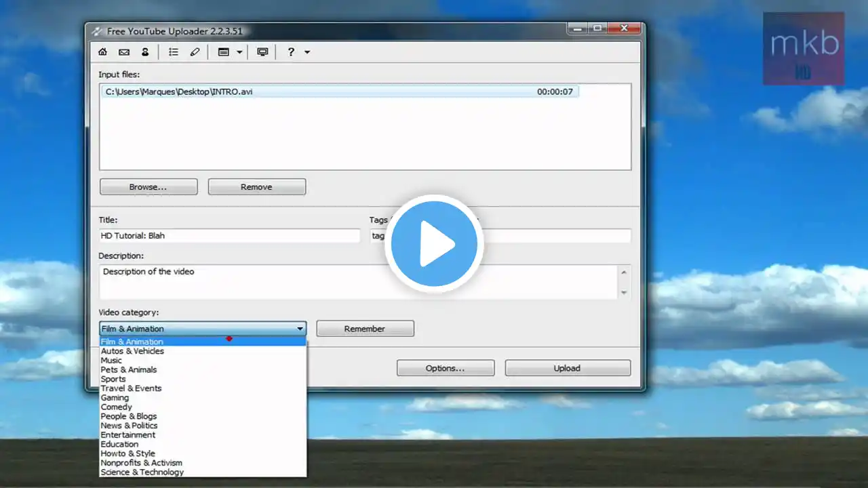Select Music from the category list

tap(111, 361)
